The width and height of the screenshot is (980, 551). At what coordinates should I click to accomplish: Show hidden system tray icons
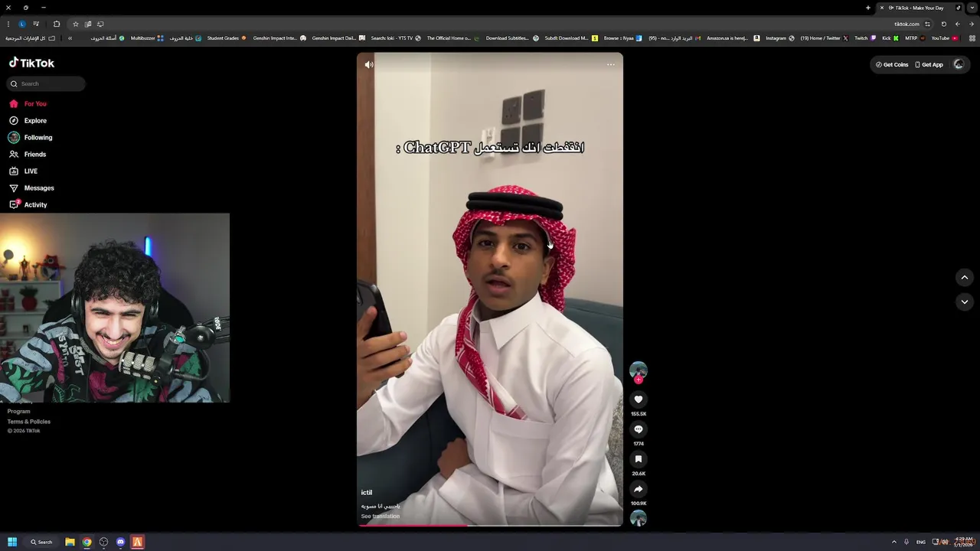[x=893, y=542]
